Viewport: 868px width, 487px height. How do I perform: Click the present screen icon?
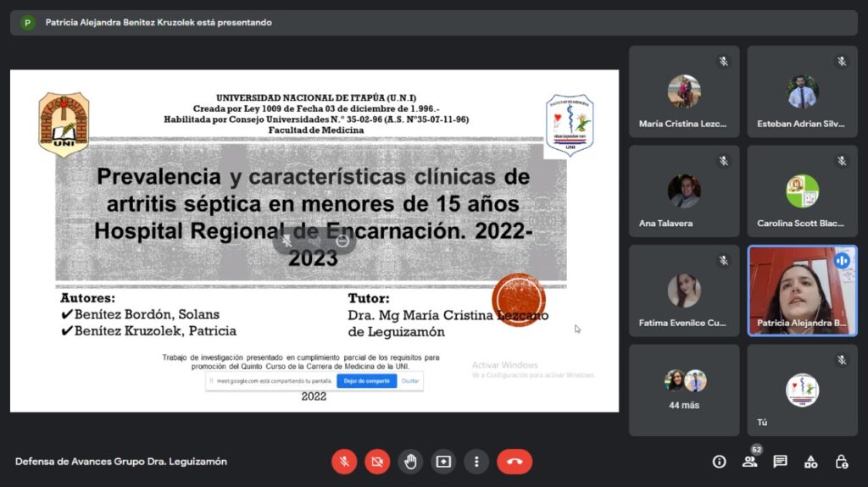443,462
